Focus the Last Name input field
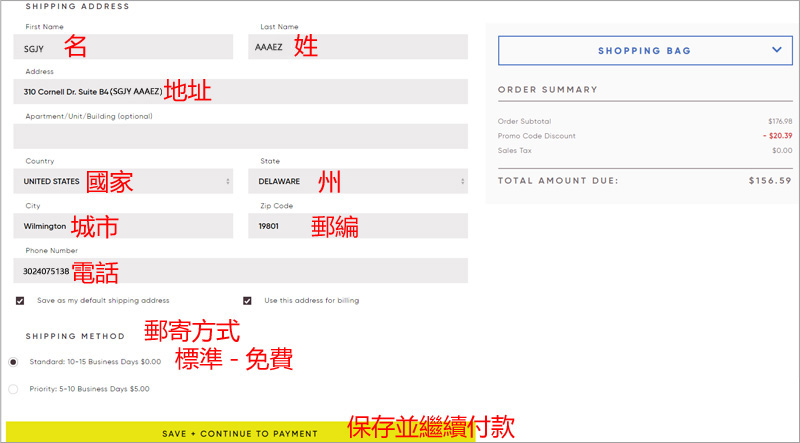Screen dimensions: 800x443 pos(357,47)
